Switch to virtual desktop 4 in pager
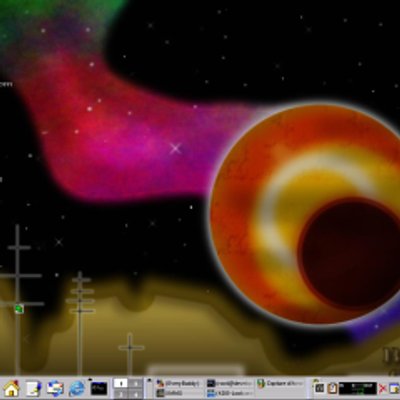 click(x=136, y=394)
